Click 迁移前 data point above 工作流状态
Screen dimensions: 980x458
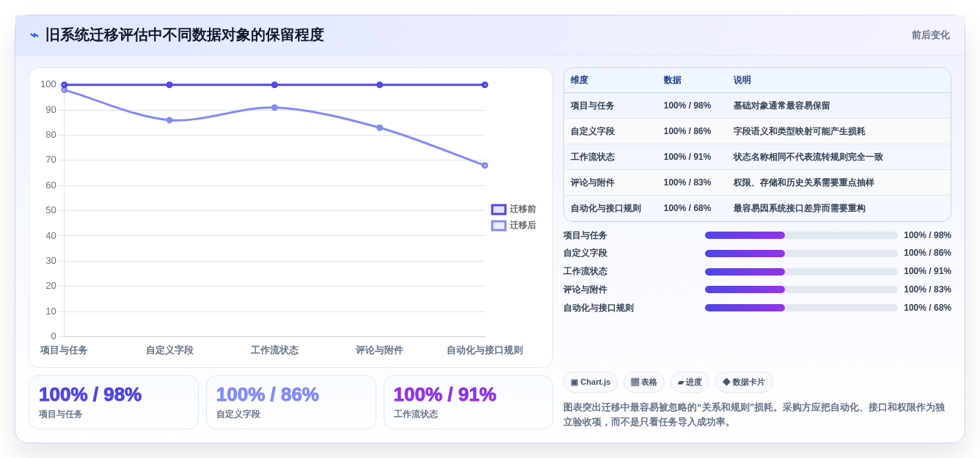274,85
